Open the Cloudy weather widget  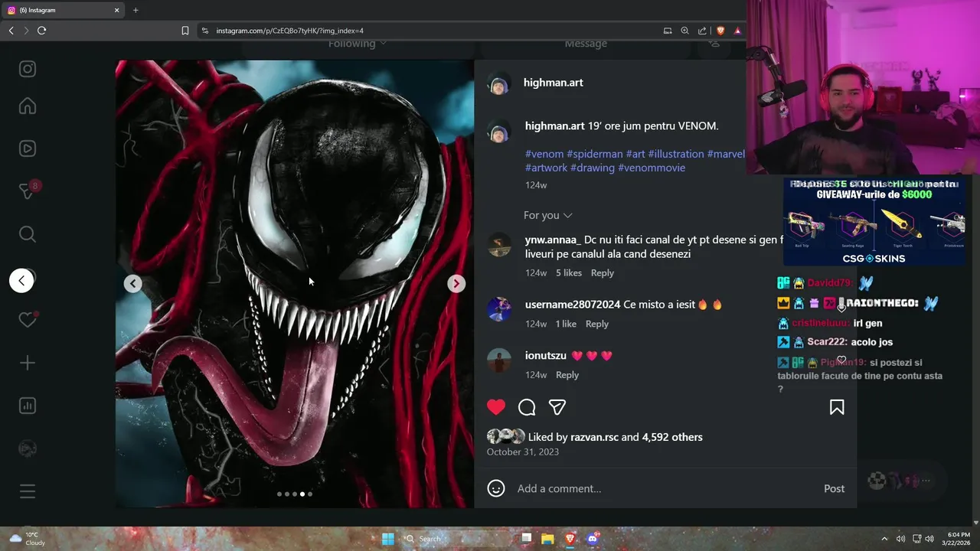click(27, 539)
